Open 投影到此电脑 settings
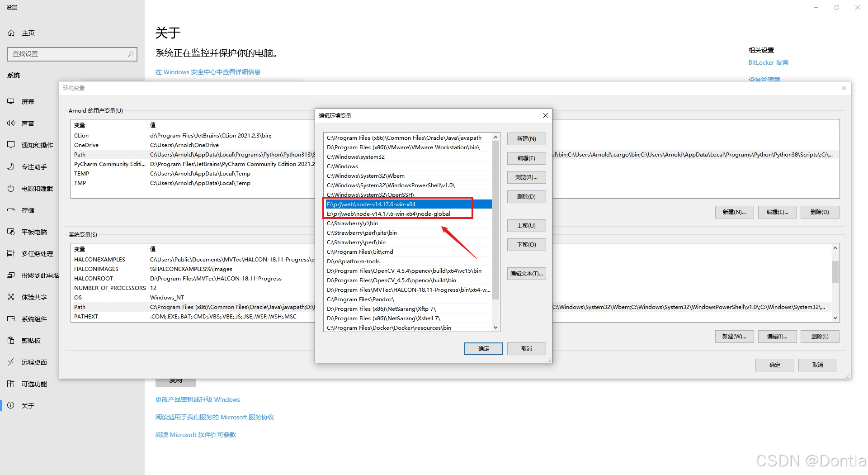The image size is (868, 475). coord(34,275)
